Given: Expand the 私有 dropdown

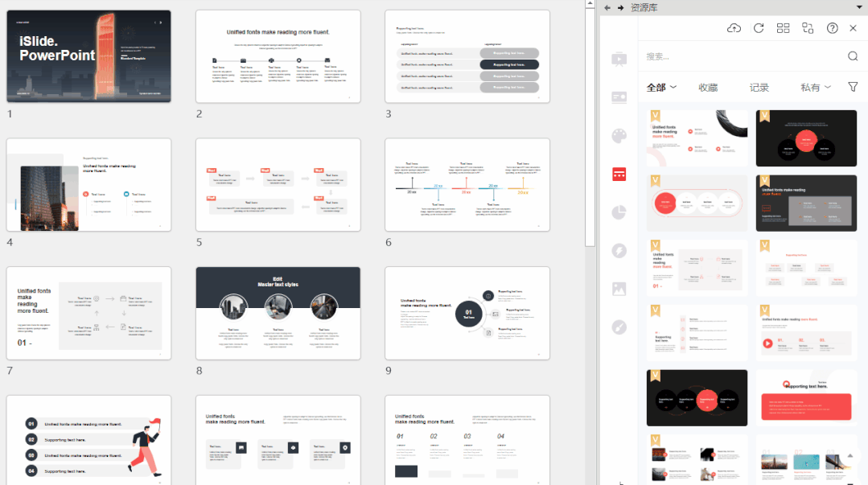Looking at the screenshot, I should [x=816, y=88].
